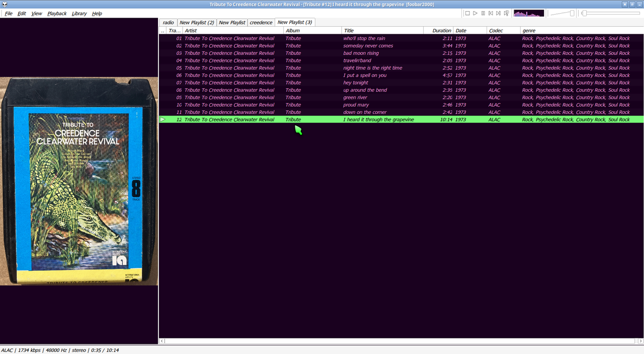Click the track number column header

[x=174, y=31]
